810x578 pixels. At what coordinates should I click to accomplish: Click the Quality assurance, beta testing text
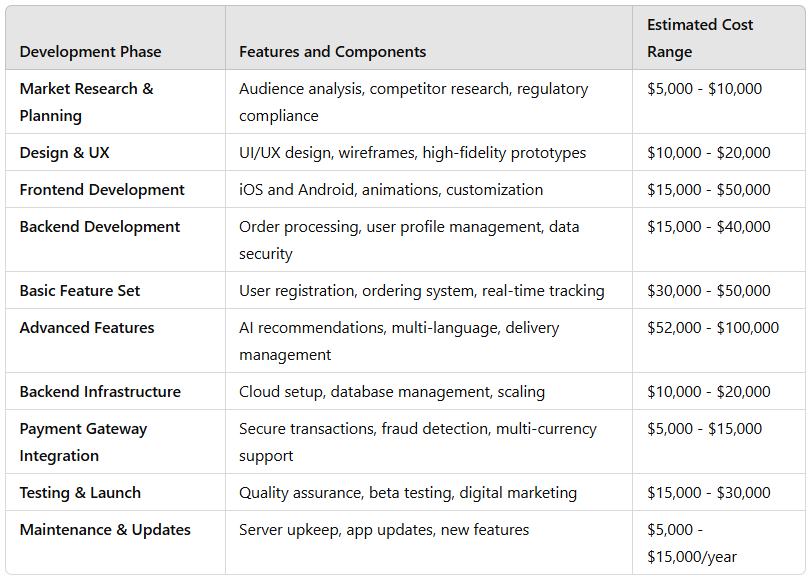408,493
